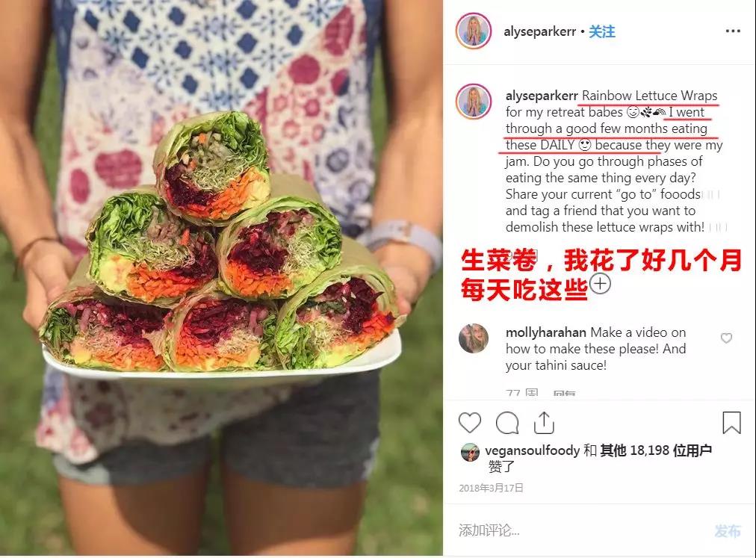The height and width of the screenshot is (558, 756).
Task: Visit mollyharahan's profile from comment
Action: click(546, 332)
